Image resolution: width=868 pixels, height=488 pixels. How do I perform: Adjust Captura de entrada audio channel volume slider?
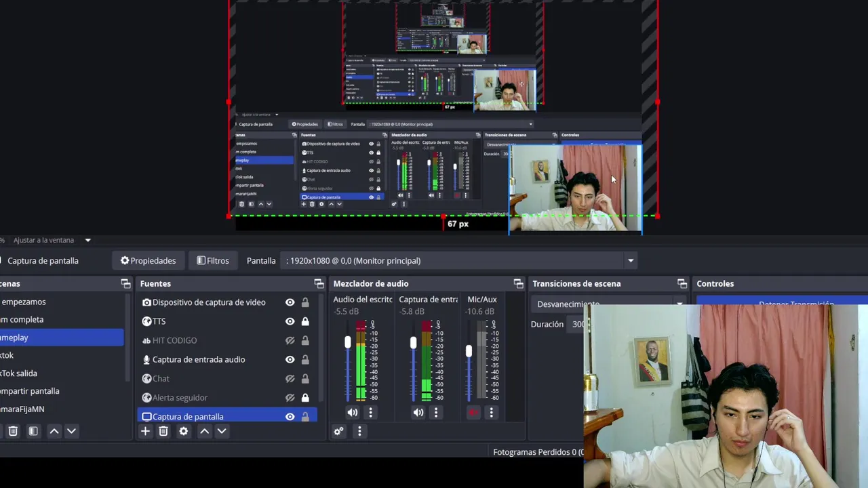coord(413,342)
